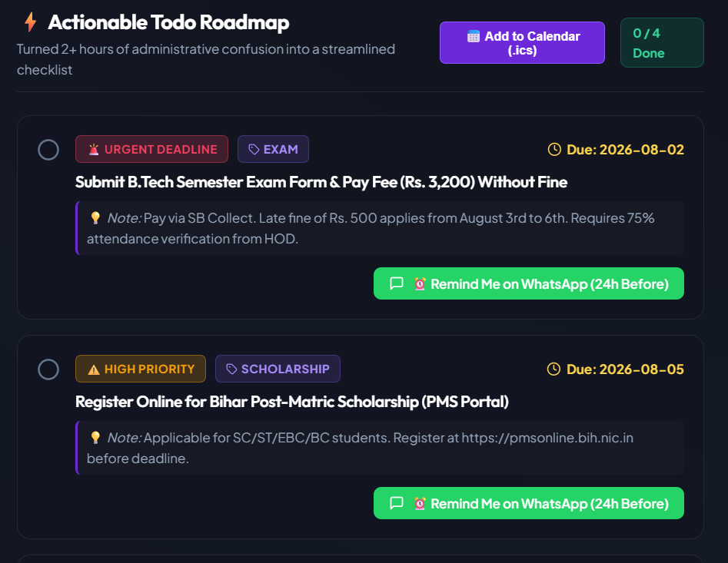Click the URGENT DEADLINE badge
Screen dimensions: 728x563
tap(151, 149)
